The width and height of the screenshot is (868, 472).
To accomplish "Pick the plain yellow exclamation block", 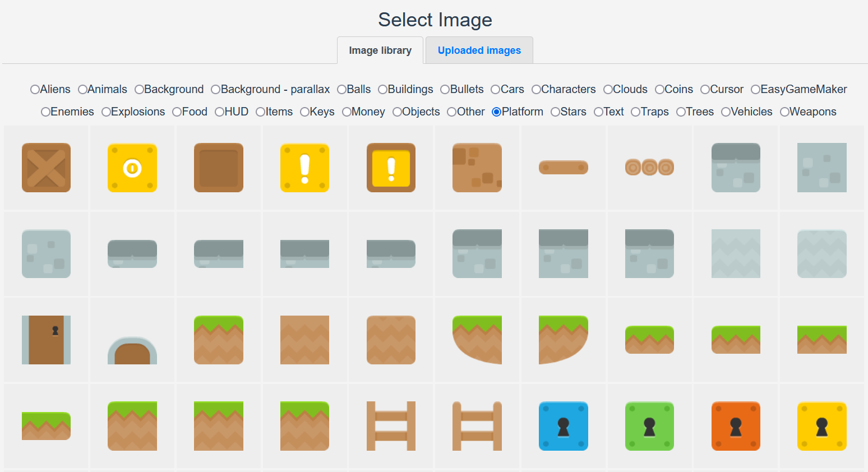I will (304, 168).
